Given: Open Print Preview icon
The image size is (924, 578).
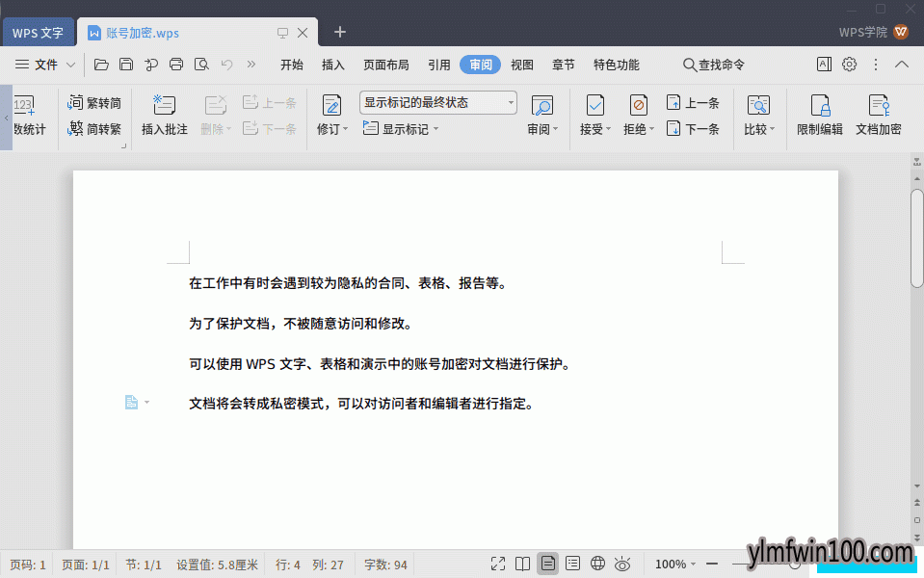Looking at the screenshot, I should tap(201, 65).
